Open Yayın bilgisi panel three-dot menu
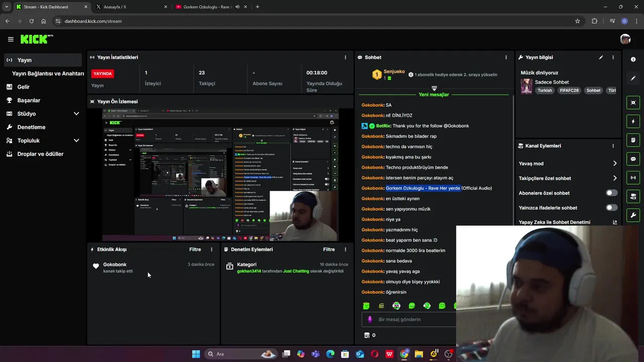The image size is (644, 362). point(613,57)
